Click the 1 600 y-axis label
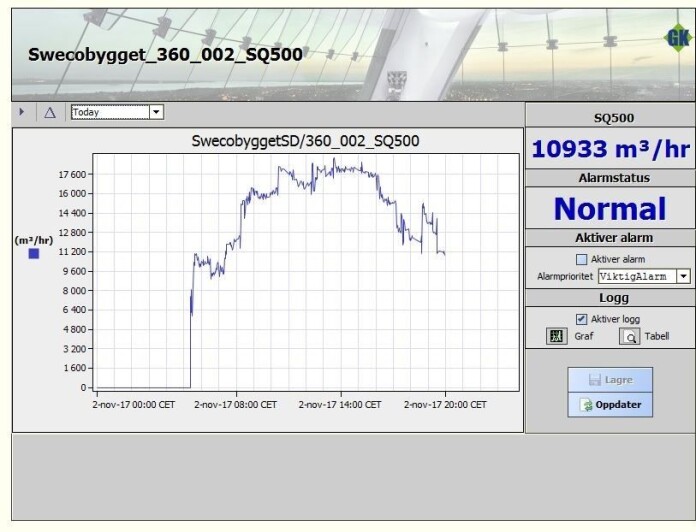 pyautogui.click(x=75, y=368)
